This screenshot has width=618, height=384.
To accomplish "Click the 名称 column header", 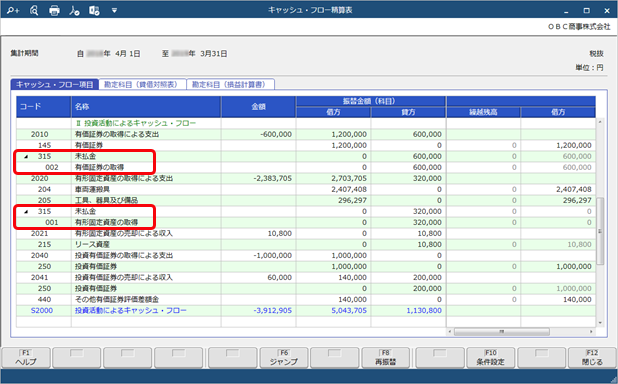I will coord(146,106).
